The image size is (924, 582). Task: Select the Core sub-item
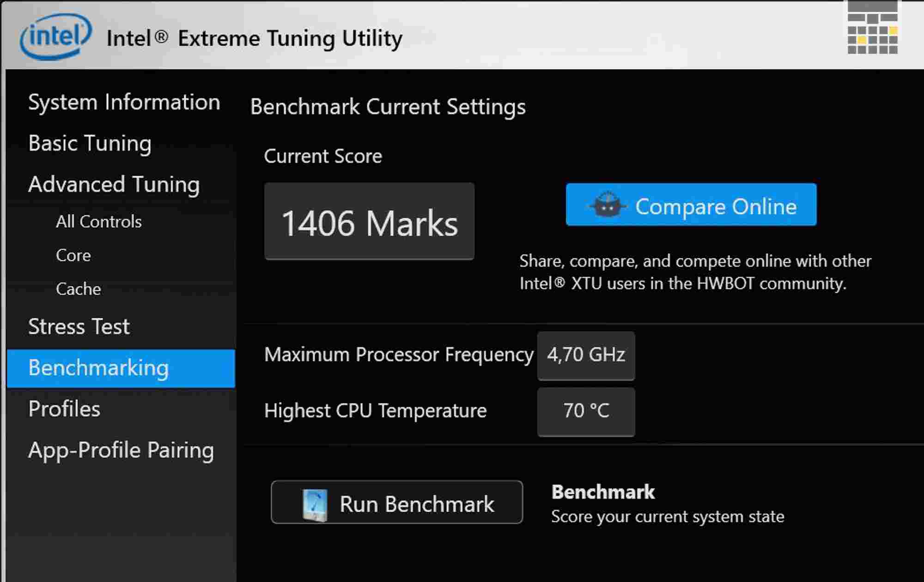tap(73, 256)
